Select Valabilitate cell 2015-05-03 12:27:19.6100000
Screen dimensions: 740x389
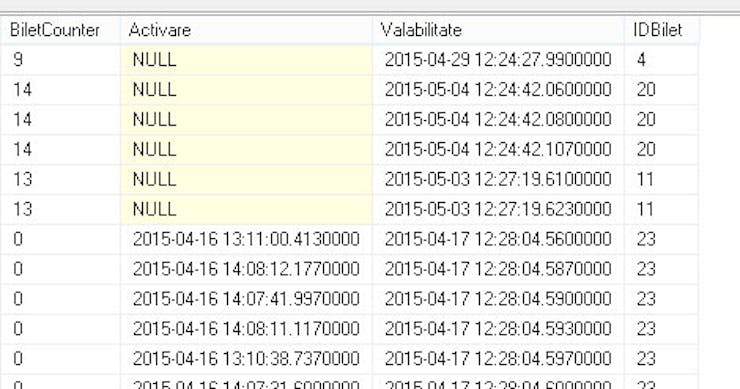click(498, 179)
